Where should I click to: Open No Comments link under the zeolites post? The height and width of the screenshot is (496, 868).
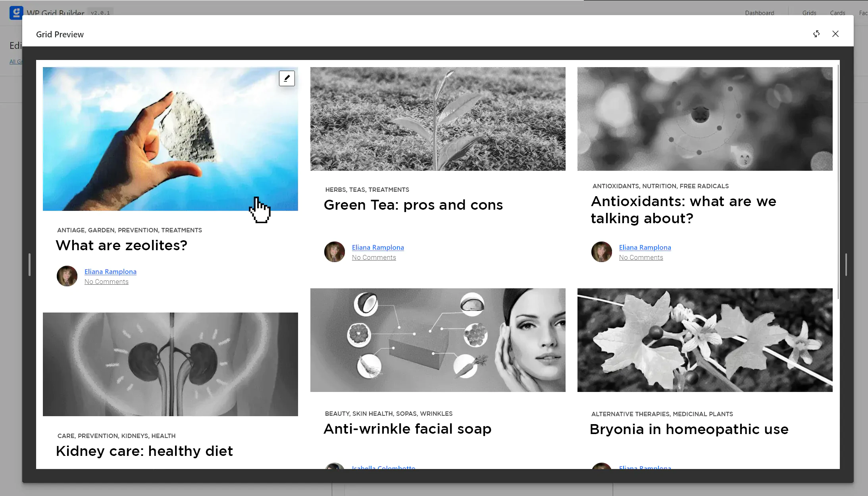coord(106,282)
